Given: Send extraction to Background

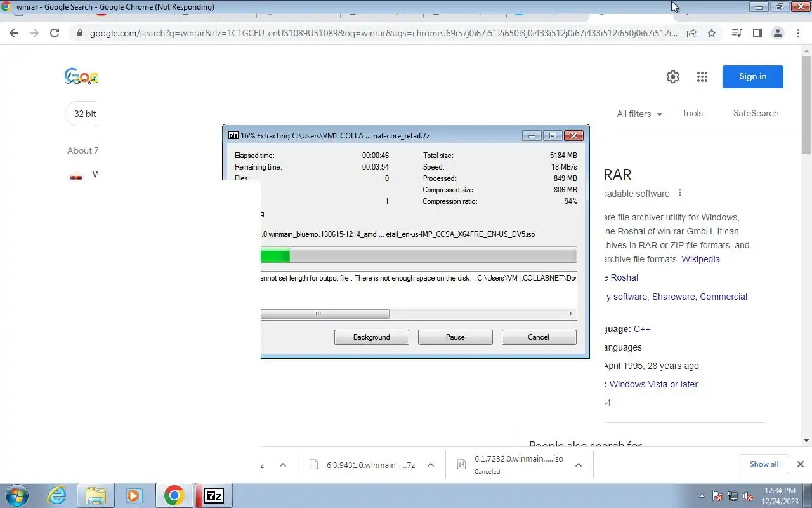Looking at the screenshot, I should (x=372, y=337).
